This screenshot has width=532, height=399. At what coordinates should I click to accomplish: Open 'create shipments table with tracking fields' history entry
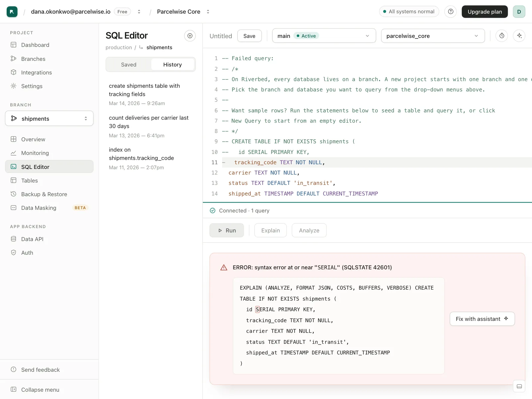tap(151, 94)
